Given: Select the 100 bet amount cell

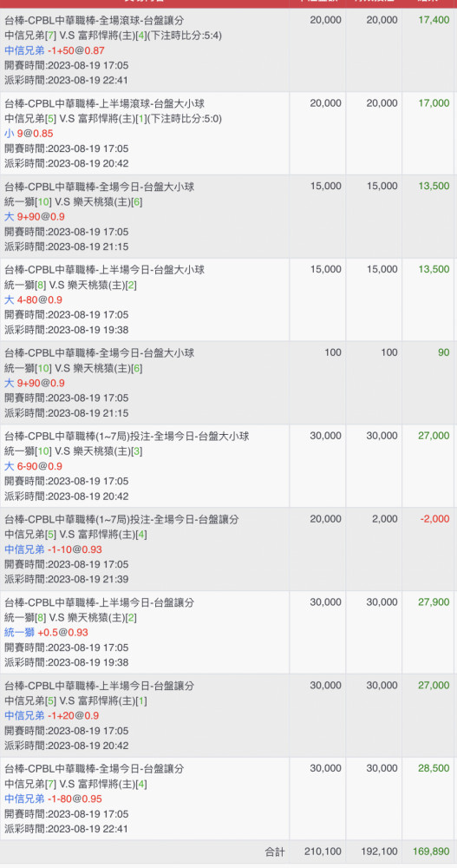Looking at the screenshot, I should click(332, 352).
